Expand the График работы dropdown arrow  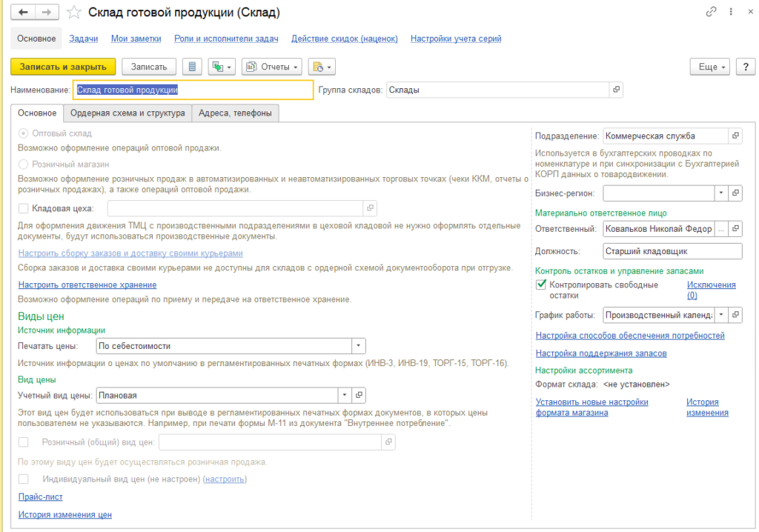pyautogui.click(x=721, y=315)
